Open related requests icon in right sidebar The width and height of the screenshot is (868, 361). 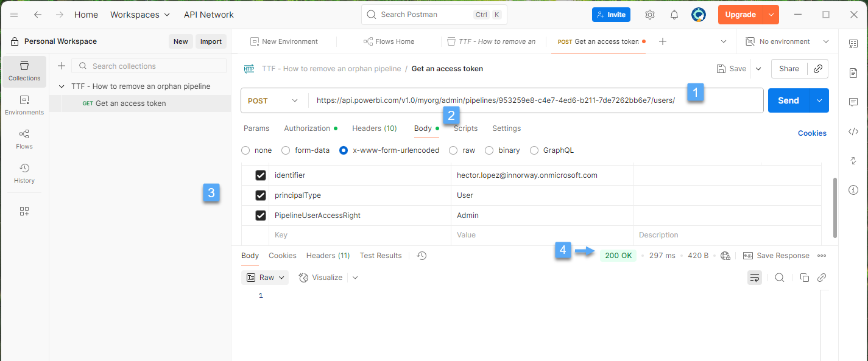pos(853,161)
